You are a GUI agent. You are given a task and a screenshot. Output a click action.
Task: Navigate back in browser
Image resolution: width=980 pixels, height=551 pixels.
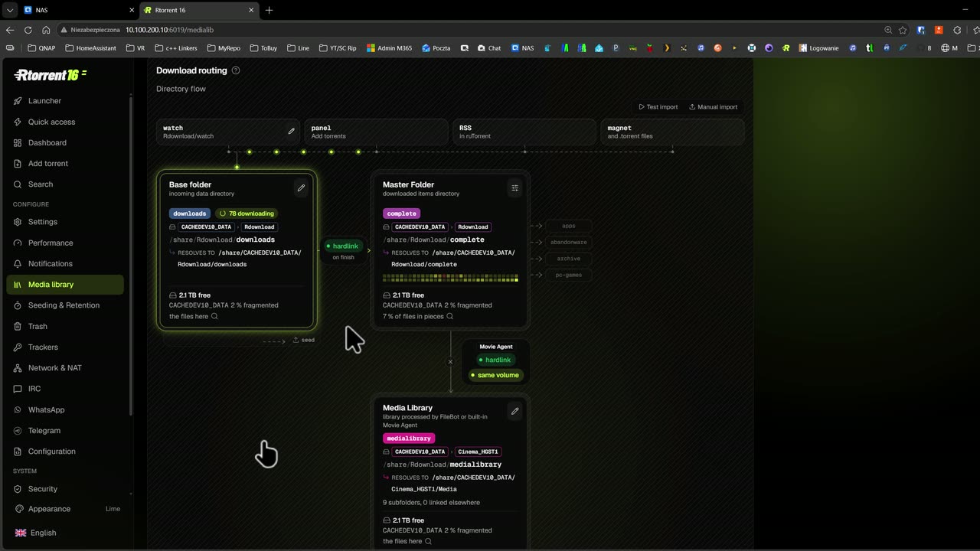(10, 30)
